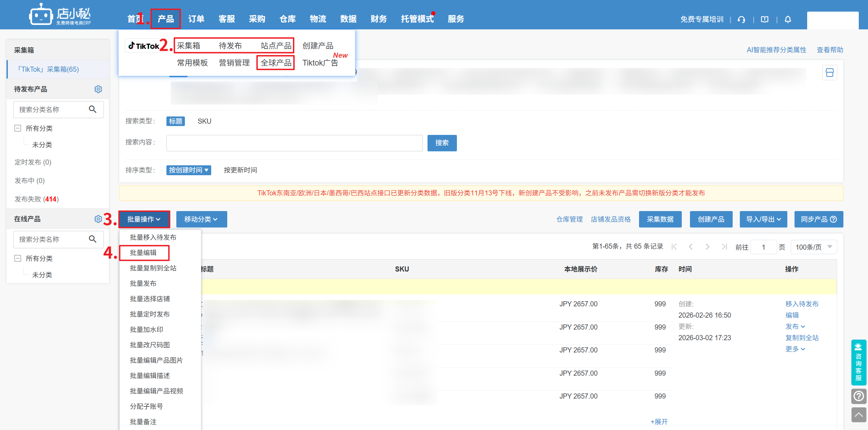Open settings gear for 待发布产品
Viewport: 868px width, 430px height.
[x=98, y=89]
